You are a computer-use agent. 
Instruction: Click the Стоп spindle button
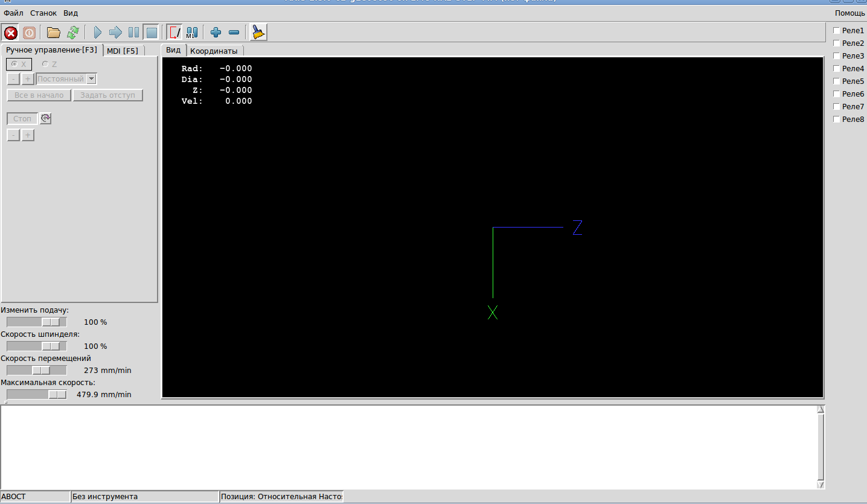[x=22, y=119]
